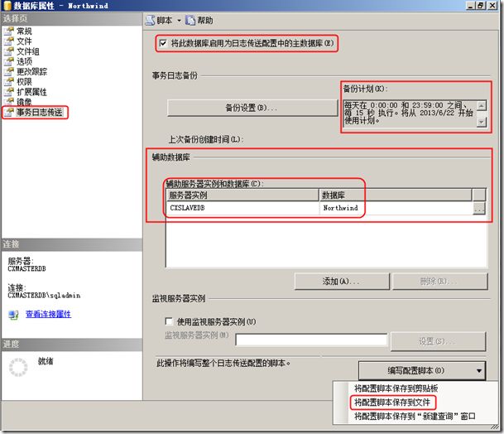Click the 事务日志传送 page icon

tap(9, 113)
